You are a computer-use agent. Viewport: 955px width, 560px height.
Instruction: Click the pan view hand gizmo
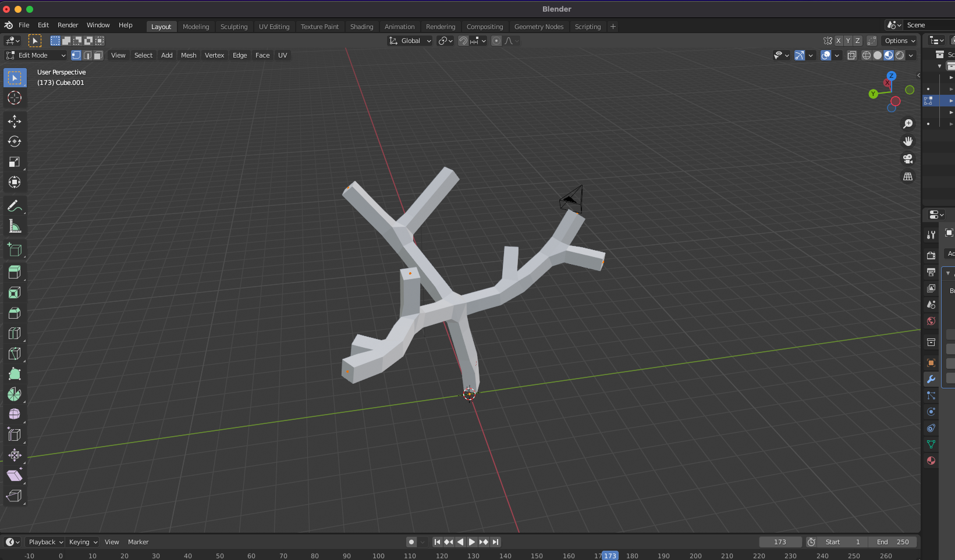tap(908, 141)
